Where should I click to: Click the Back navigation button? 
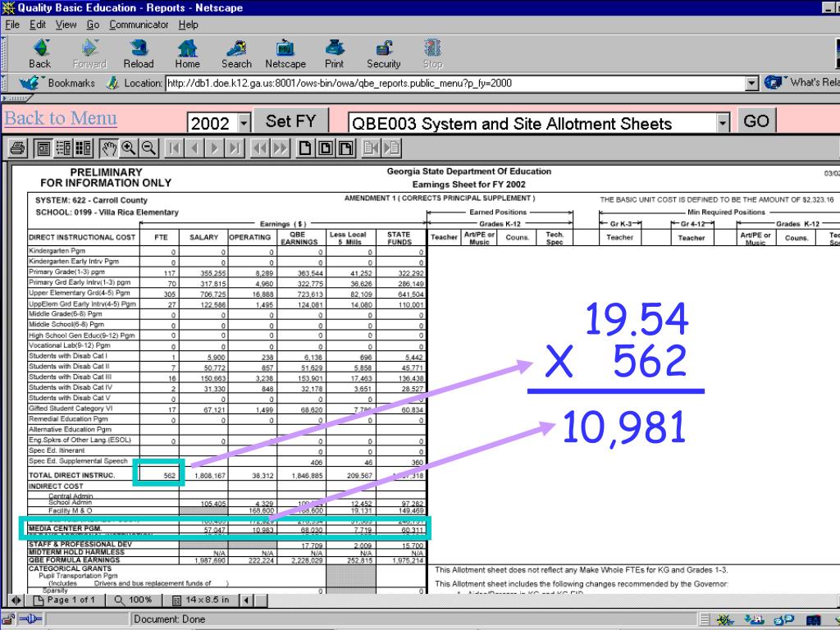tap(40, 54)
